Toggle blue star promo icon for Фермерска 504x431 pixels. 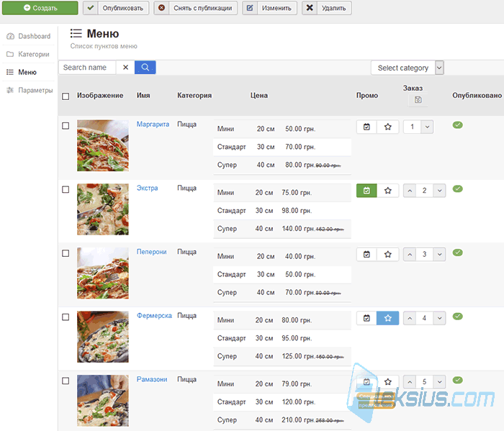[x=388, y=318]
